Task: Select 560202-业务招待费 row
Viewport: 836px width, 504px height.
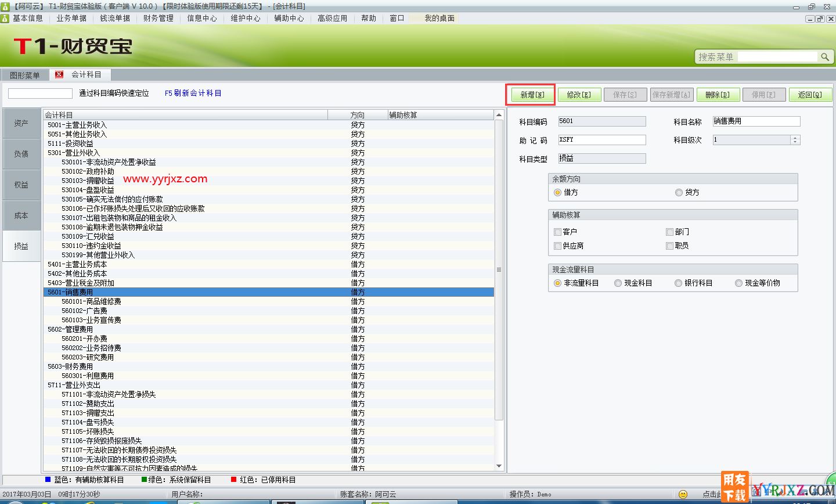Action: point(269,348)
